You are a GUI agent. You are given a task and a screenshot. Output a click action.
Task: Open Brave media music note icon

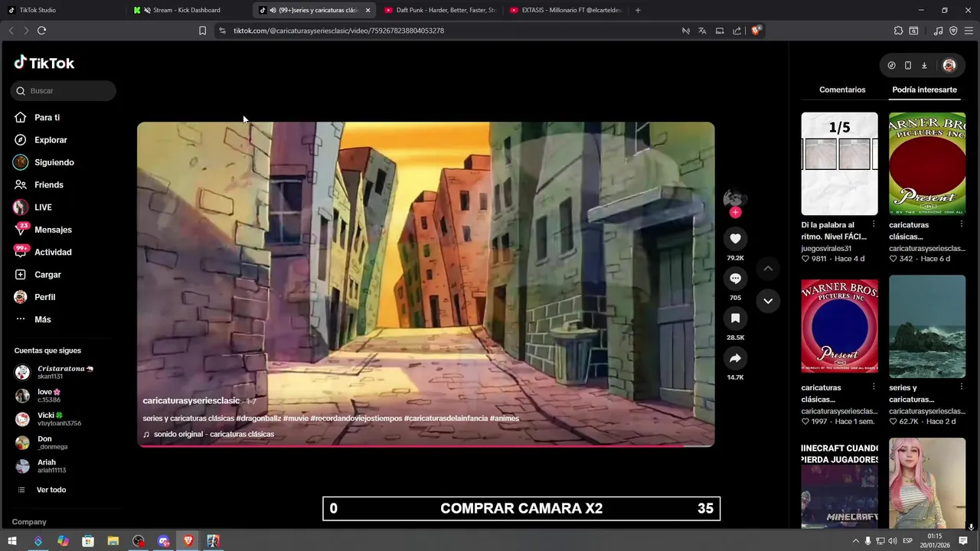coord(939,31)
